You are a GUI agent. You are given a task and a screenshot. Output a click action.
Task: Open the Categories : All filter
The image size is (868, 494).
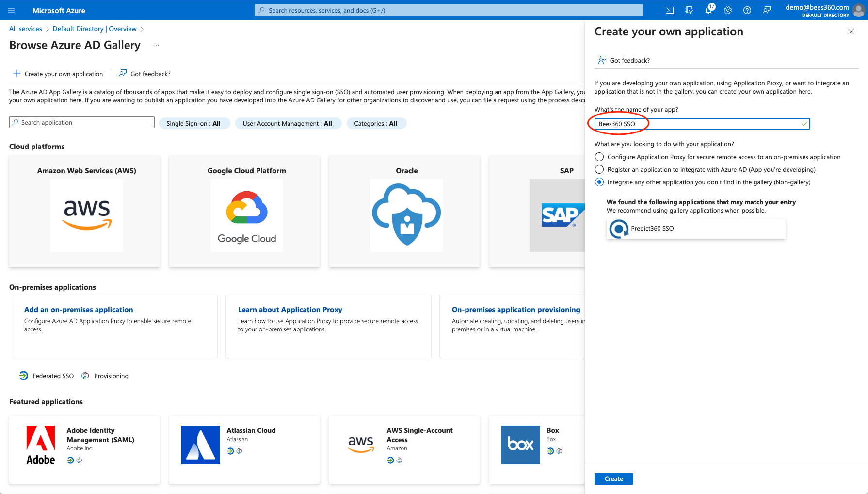pyautogui.click(x=376, y=123)
